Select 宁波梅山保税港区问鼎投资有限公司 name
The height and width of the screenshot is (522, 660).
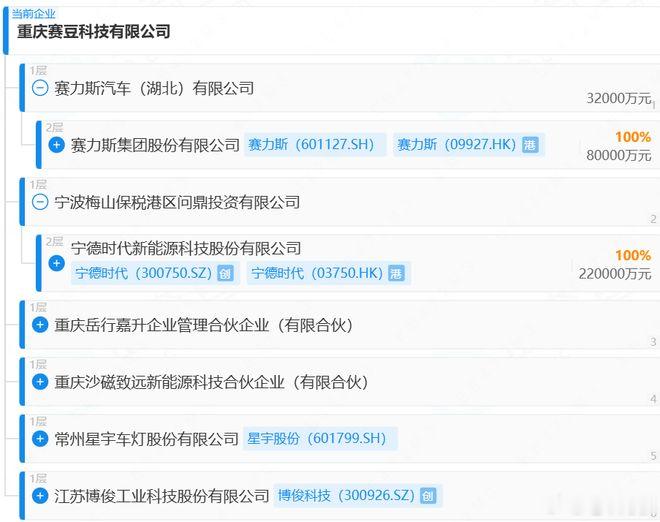pos(177,202)
